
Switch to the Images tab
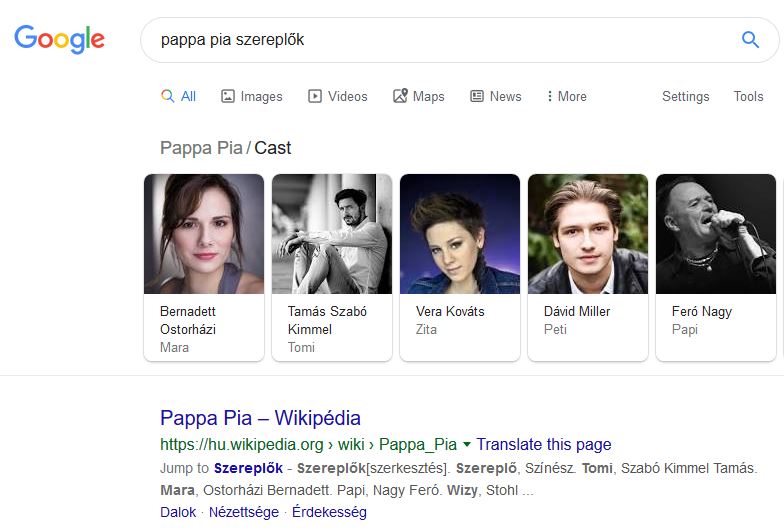pyautogui.click(x=252, y=96)
